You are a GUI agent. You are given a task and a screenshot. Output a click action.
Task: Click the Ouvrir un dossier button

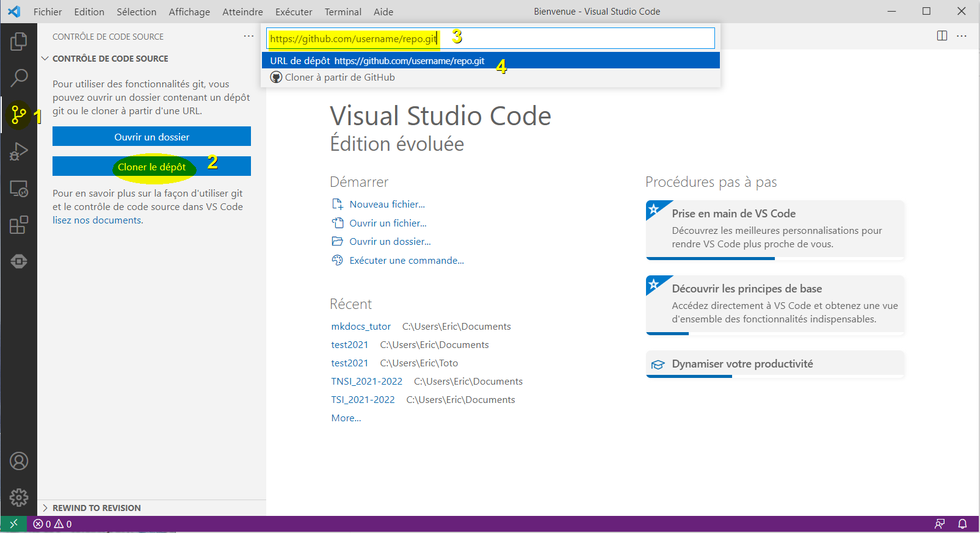(x=151, y=137)
